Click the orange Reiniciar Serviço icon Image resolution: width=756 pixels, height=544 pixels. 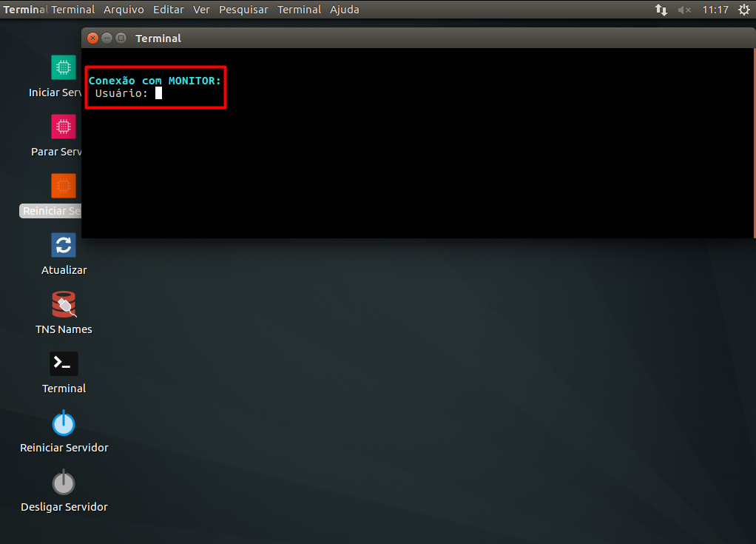63,186
